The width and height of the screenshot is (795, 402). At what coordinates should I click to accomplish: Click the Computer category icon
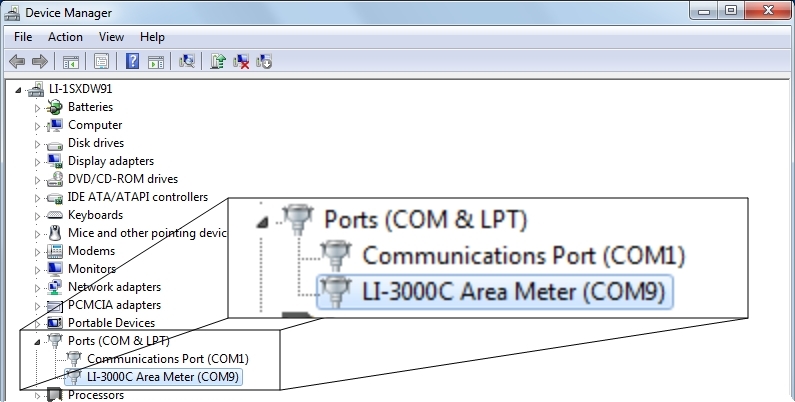point(54,125)
